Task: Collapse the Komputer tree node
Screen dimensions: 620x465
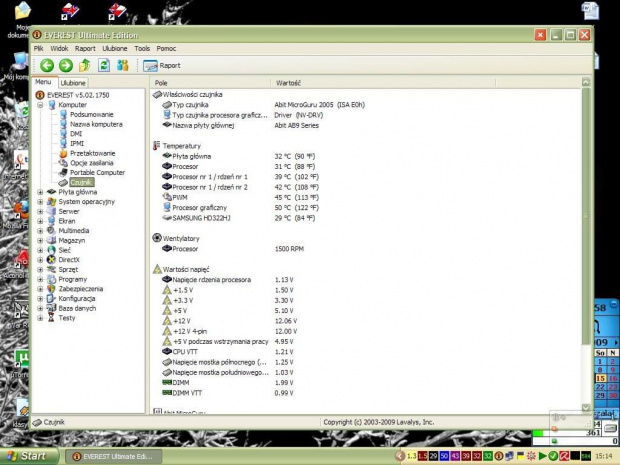Action: (40, 105)
